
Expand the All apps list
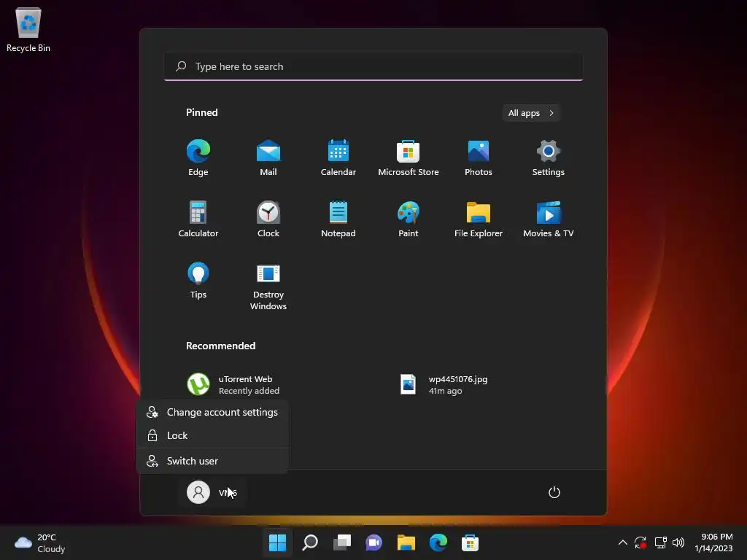(531, 113)
